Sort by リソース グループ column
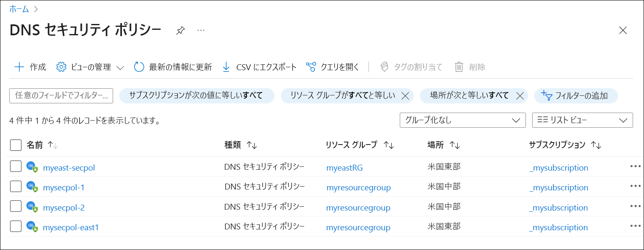Viewport: 644px width, 250px height. (360, 145)
